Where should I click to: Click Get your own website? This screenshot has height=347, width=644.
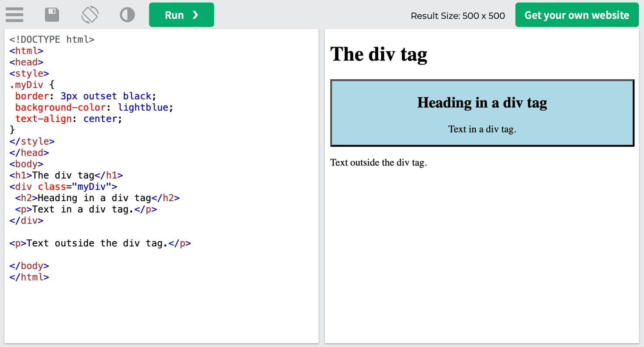576,15
